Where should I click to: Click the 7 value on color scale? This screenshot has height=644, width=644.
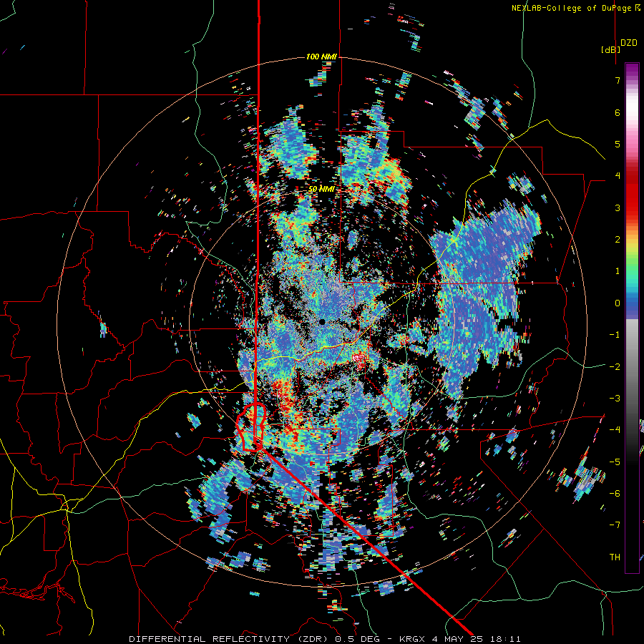618,80
